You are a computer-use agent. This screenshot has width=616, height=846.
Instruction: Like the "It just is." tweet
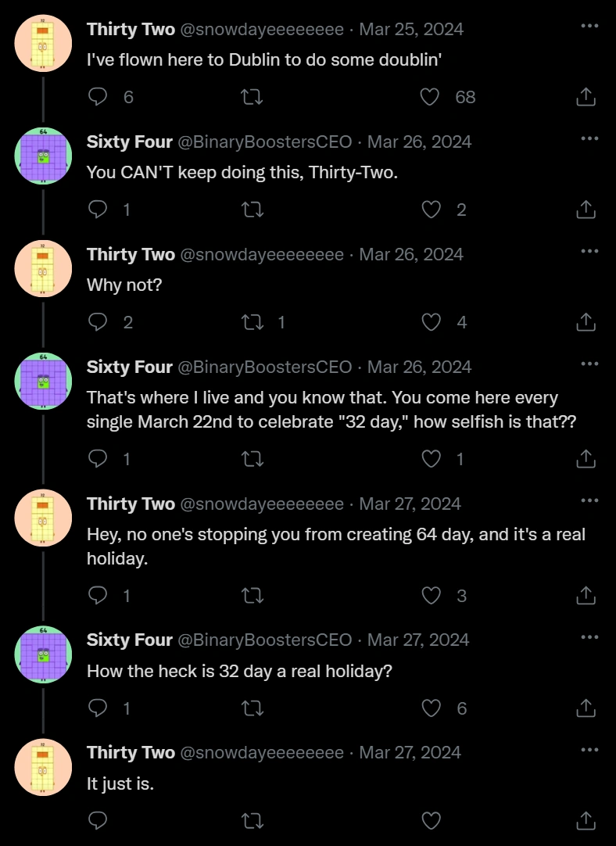click(431, 821)
